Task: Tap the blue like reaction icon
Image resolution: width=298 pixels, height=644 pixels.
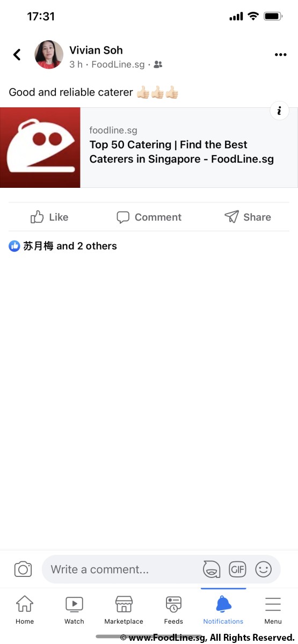Action: (x=14, y=246)
